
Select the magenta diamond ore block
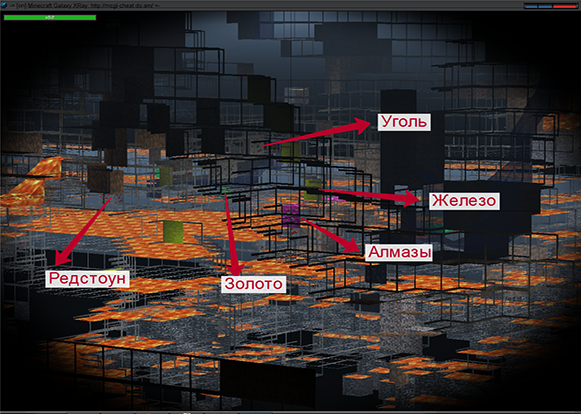291,215
